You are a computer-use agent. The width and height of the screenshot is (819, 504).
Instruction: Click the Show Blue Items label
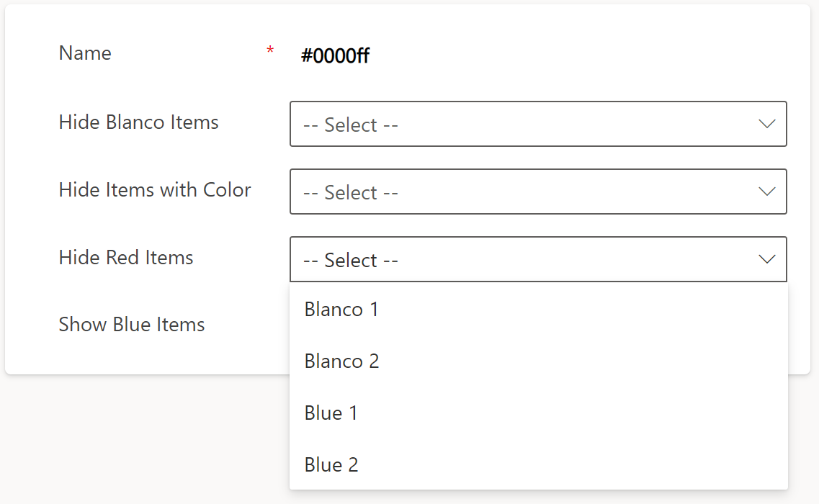tap(132, 324)
